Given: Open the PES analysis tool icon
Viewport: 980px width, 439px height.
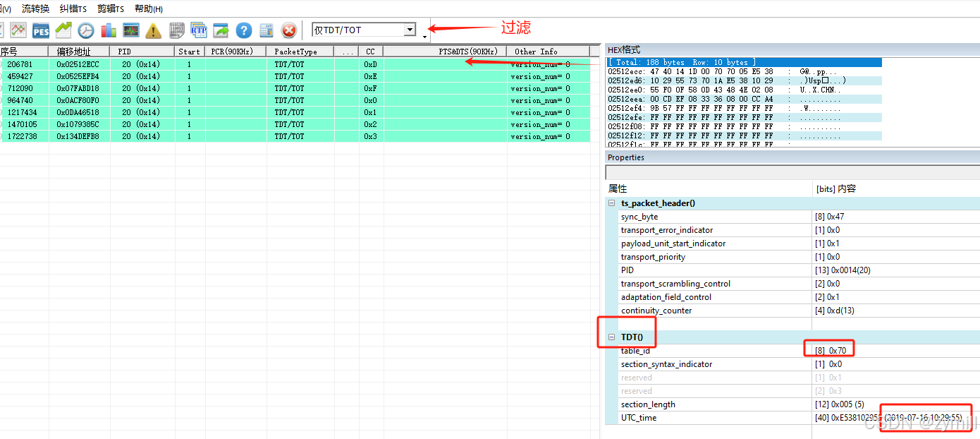Looking at the screenshot, I should point(41,30).
